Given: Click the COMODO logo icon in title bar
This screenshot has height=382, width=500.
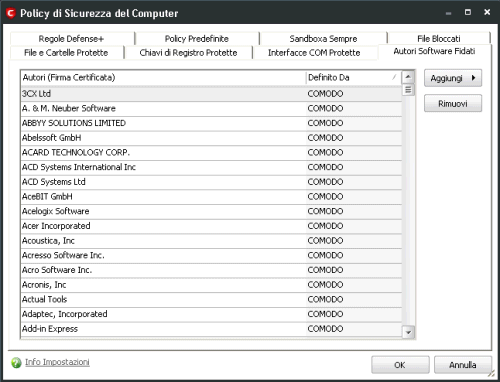Looking at the screenshot, I should click(x=11, y=13).
